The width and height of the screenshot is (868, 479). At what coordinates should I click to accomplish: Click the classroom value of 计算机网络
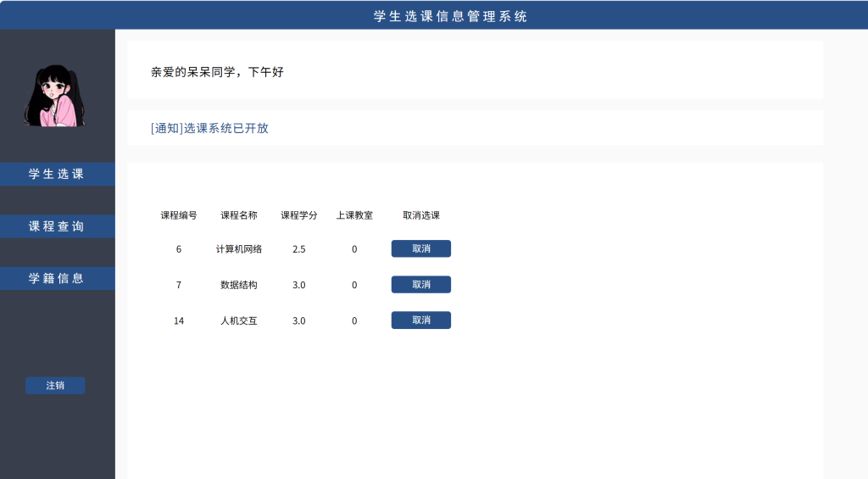(354, 249)
